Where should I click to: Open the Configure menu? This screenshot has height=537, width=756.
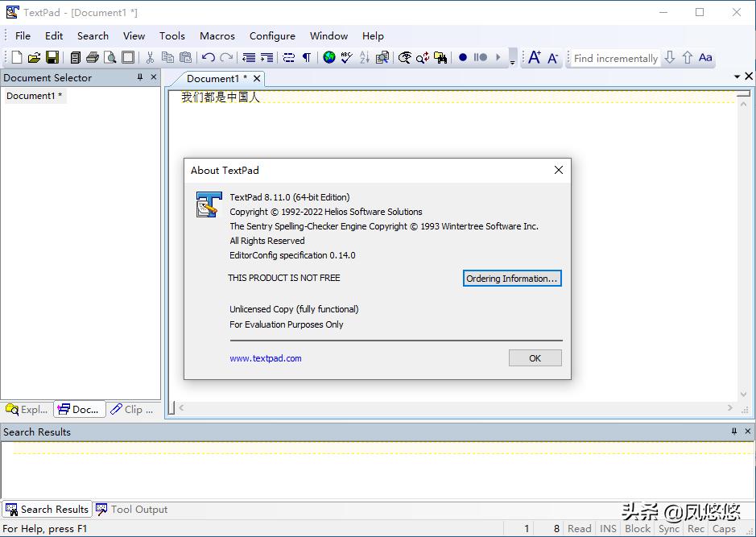[x=272, y=36]
